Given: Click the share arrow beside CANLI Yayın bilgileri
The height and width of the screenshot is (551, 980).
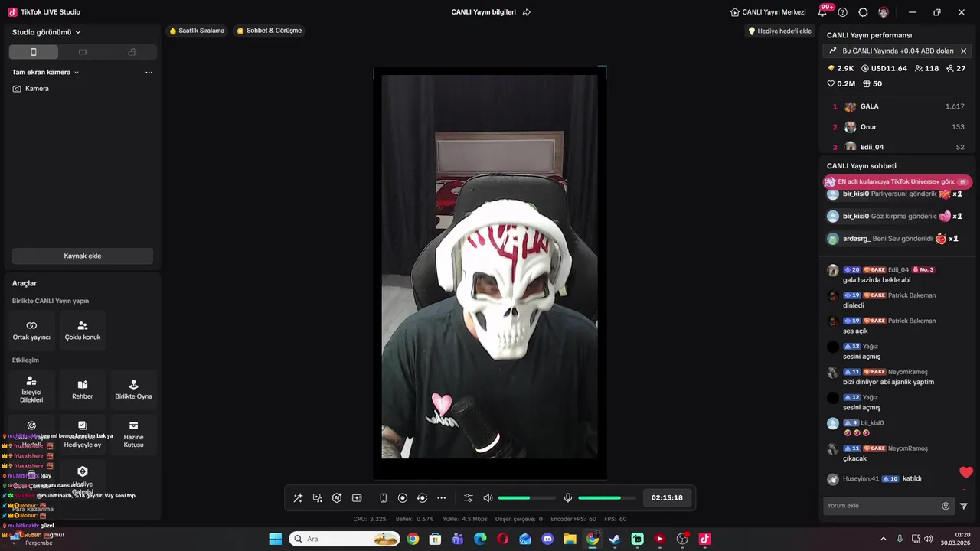Looking at the screenshot, I should [527, 12].
